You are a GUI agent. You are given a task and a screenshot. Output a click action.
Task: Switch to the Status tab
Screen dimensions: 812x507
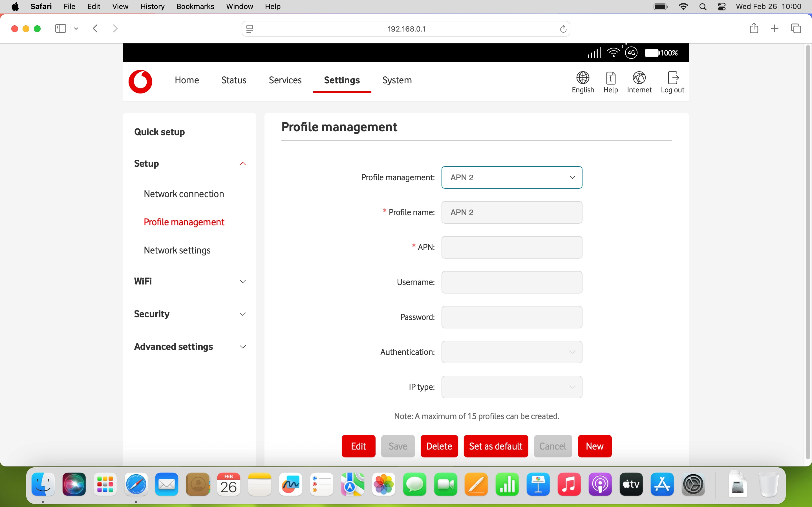233,80
